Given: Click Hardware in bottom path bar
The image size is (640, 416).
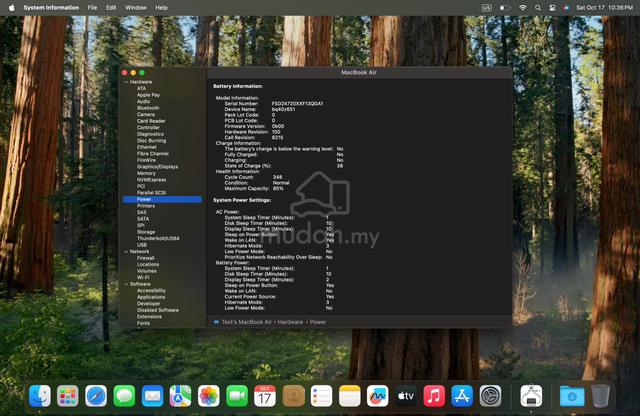Looking at the screenshot, I should pos(290,322).
